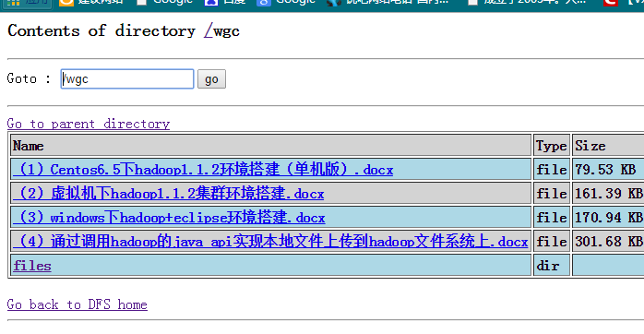The height and width of the screenshot is (334, 644).
Task: Click the 301.68 KB size cell
Action: (x=608, y=241)
